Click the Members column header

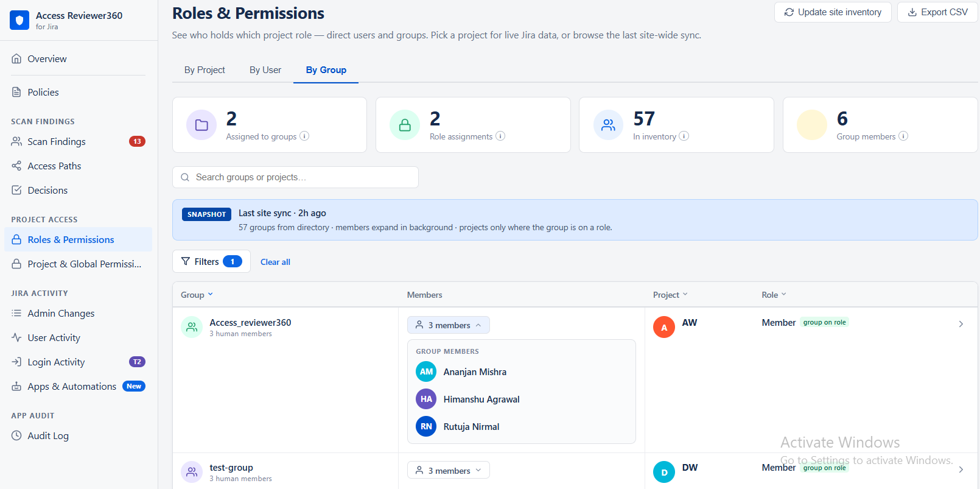[x=425, y=295]
